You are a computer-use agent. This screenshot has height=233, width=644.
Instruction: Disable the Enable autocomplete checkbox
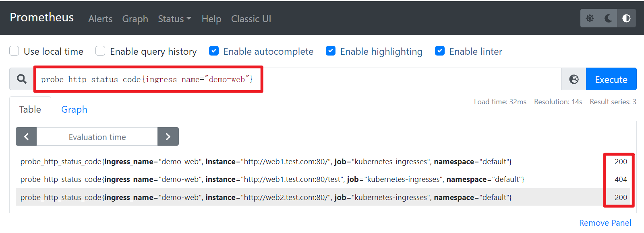pyautogui.click(x=214, y=51)
